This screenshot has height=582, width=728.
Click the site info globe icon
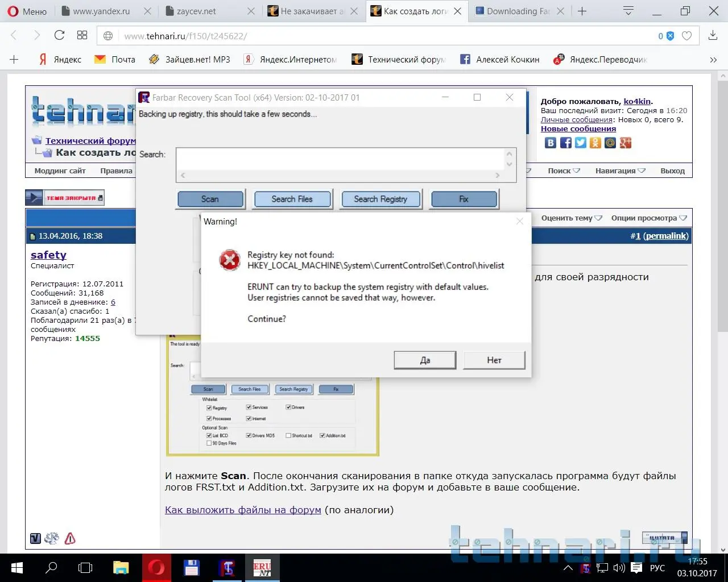click(x=108, y=36)
